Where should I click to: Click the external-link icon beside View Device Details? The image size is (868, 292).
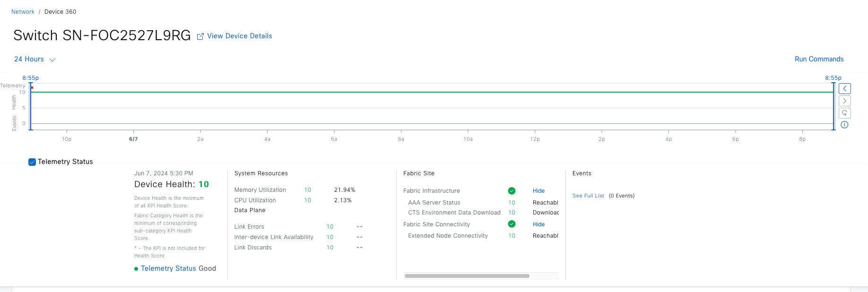200,36
